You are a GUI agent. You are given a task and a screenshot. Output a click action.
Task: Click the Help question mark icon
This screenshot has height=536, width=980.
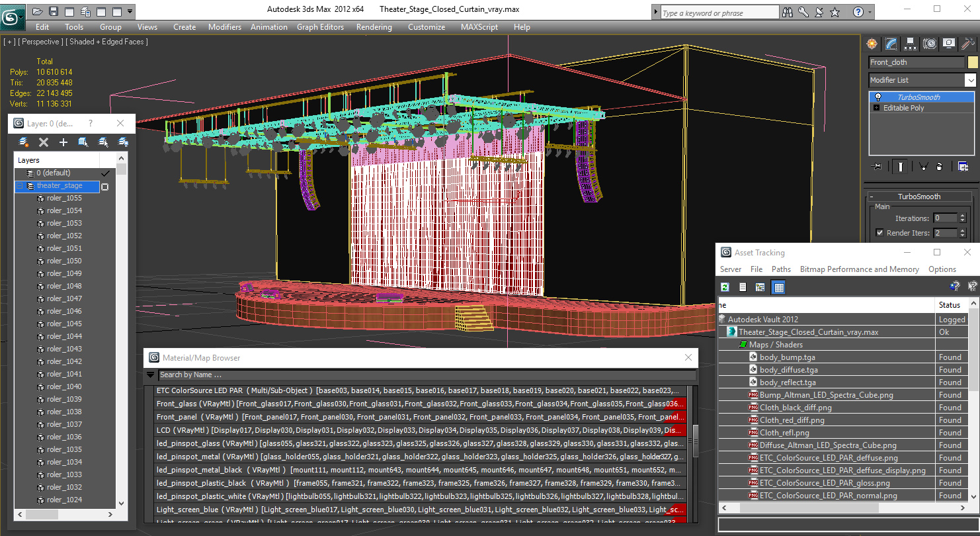(x=858, y=12)
